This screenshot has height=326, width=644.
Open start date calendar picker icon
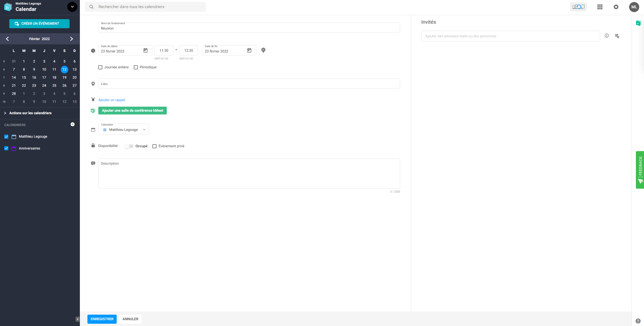(145, 50)
